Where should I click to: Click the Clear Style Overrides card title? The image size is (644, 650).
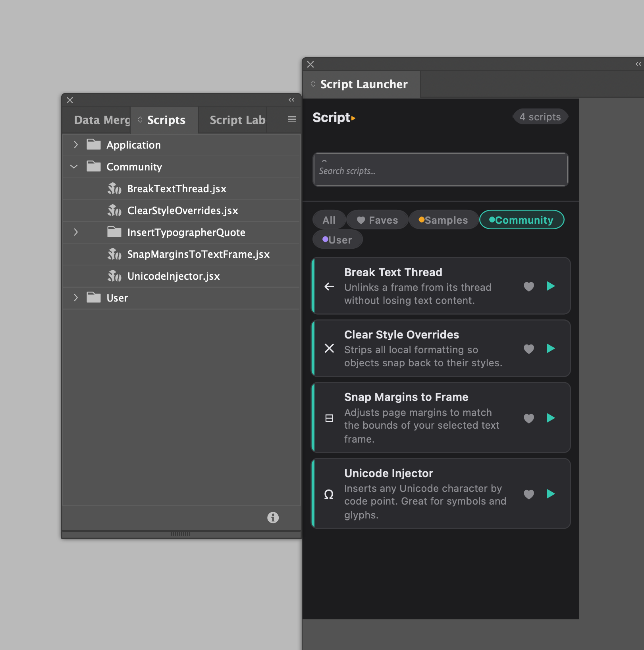tap(401, 335)
